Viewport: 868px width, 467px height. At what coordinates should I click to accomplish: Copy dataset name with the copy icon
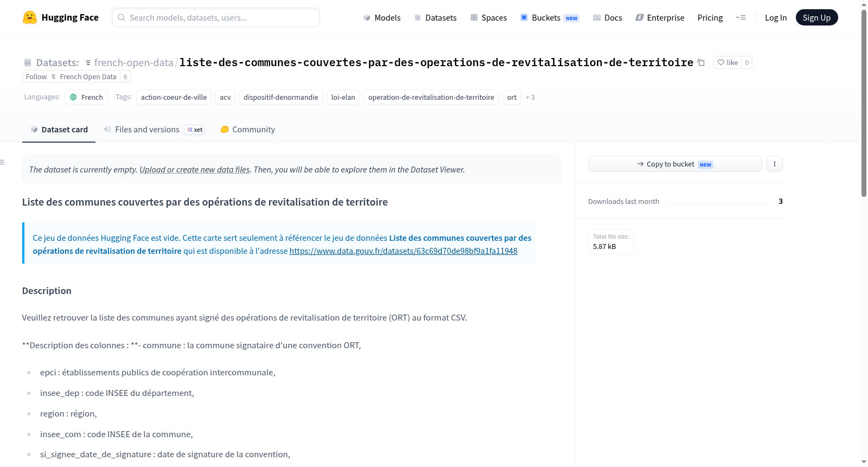701,62
